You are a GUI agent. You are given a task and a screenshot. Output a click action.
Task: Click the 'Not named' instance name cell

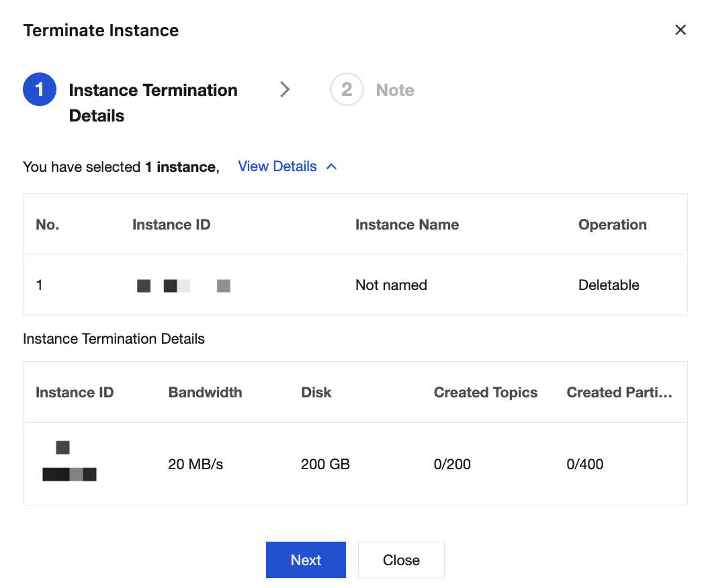point(391,285)
